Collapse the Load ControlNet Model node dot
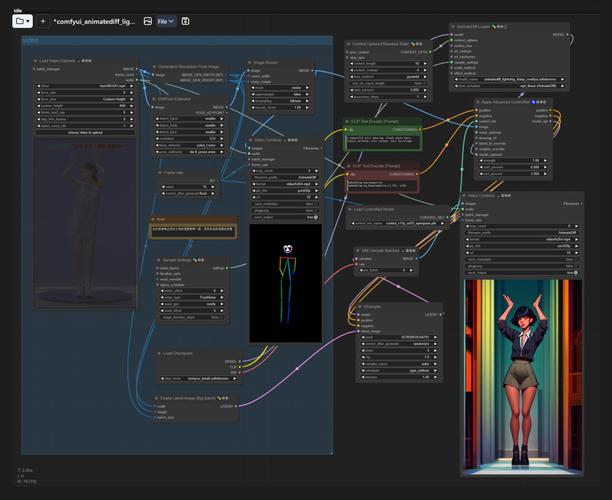 (x=350, y=210)
